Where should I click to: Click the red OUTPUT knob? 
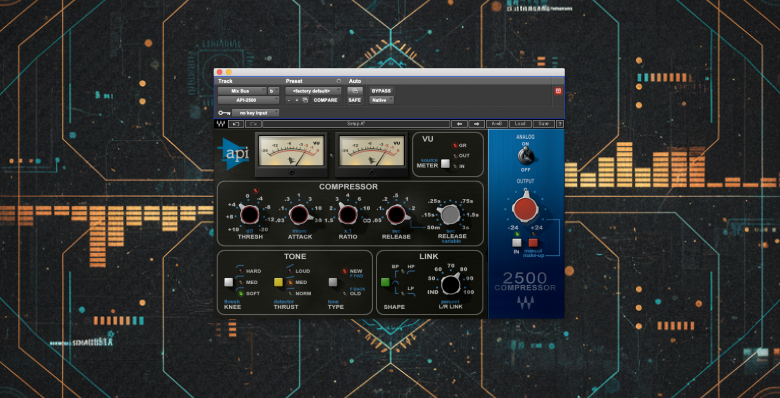click(525, 208)
